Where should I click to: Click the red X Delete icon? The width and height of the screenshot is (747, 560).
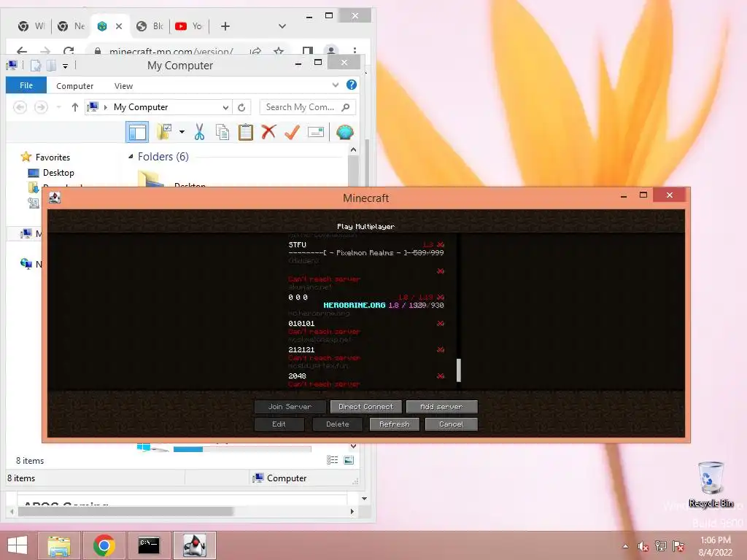pos(268,131)
